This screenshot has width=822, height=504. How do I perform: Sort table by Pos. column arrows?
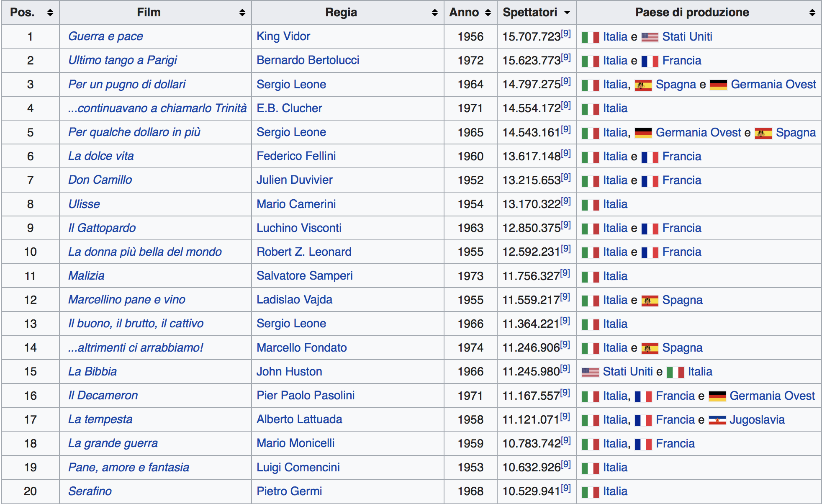50,13
